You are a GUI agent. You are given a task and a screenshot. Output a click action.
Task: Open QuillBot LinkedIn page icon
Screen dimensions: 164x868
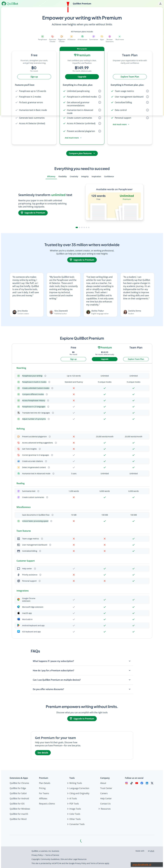pos(147,783)
